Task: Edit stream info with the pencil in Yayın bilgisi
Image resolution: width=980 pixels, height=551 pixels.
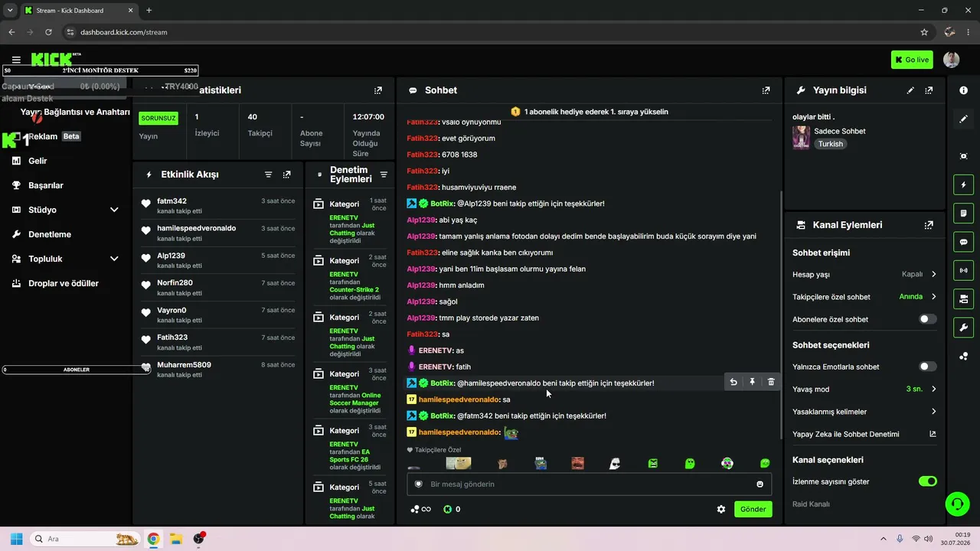Action: click(x=910, y=90)
